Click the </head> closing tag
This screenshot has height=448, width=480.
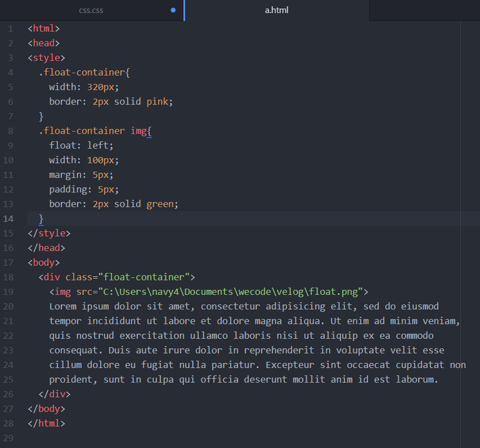point(46,248)
